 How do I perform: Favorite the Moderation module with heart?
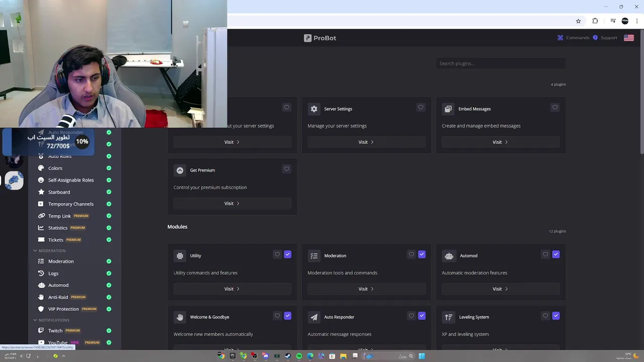pos(411,254)
